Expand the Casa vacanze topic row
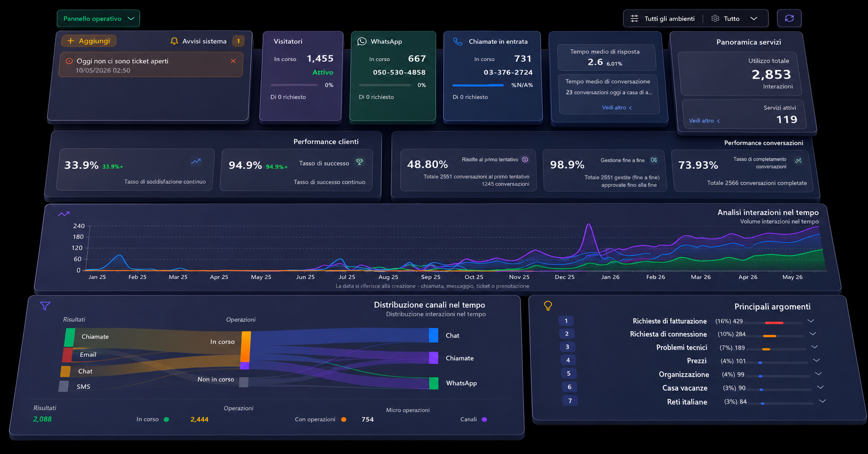Image resolution: width=868 pixels, height=454 pixels. 820,387
